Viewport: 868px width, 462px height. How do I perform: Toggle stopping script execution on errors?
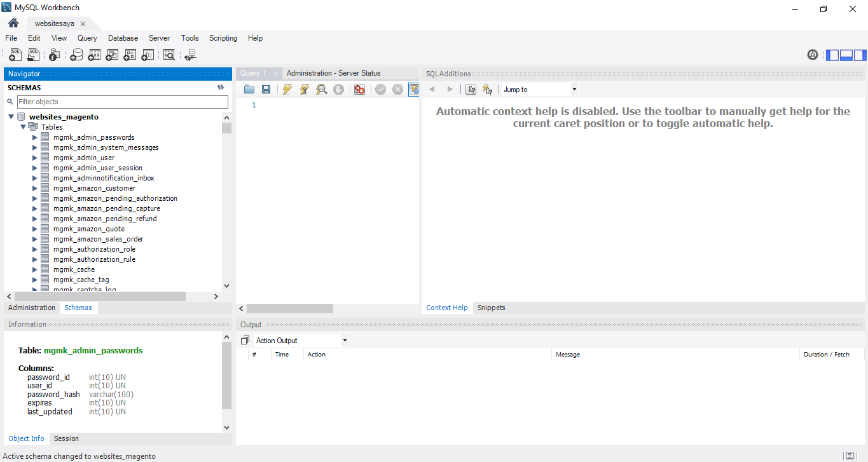click(x=359, y=89)
